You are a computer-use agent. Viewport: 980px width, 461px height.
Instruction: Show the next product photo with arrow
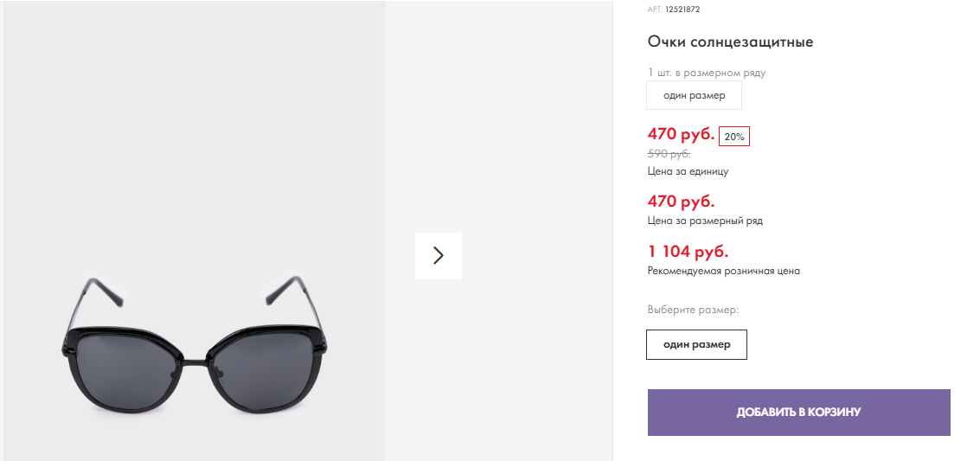[439, 255]
